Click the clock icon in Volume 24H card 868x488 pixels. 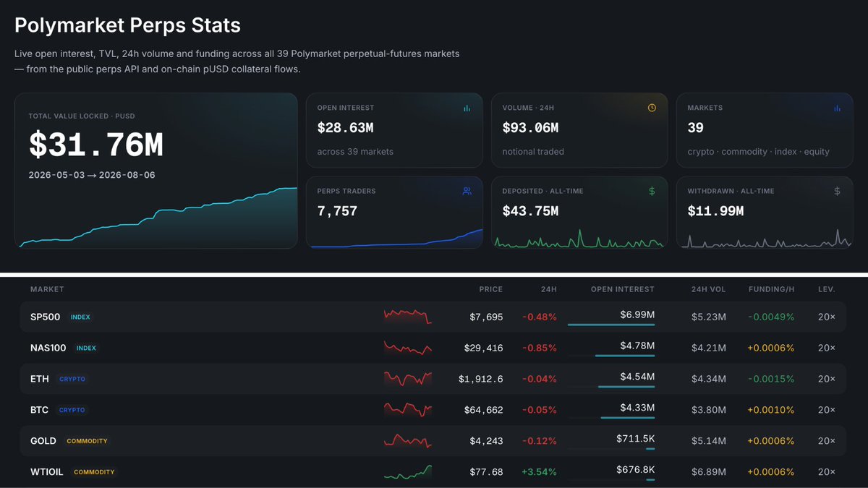pos(652,108)
